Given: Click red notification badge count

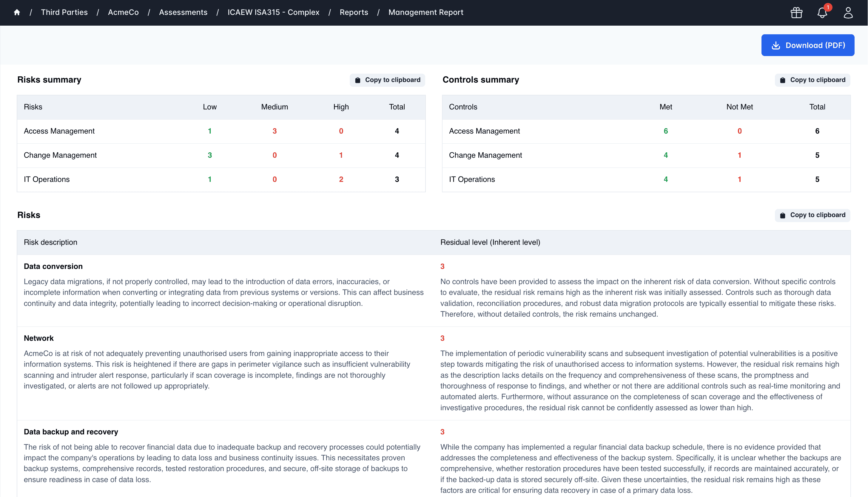Looking at the screenshot, I should click(x=828, y=7).
